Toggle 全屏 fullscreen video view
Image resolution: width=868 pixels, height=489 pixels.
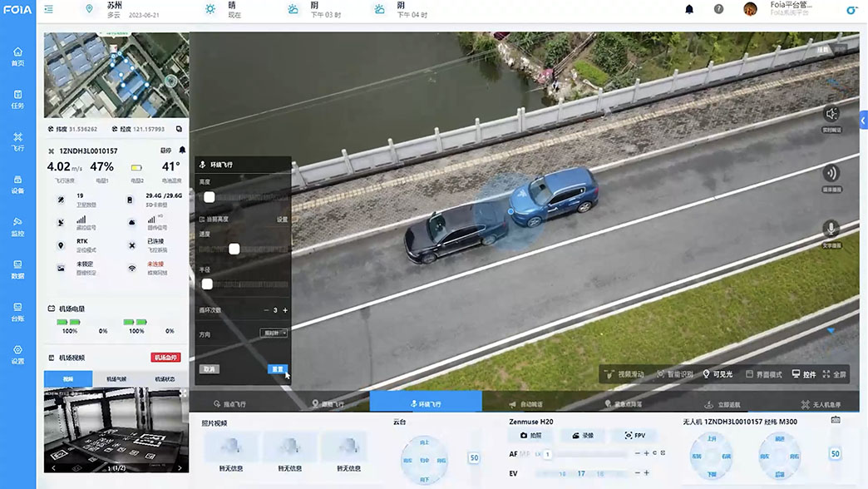(832, 374)
